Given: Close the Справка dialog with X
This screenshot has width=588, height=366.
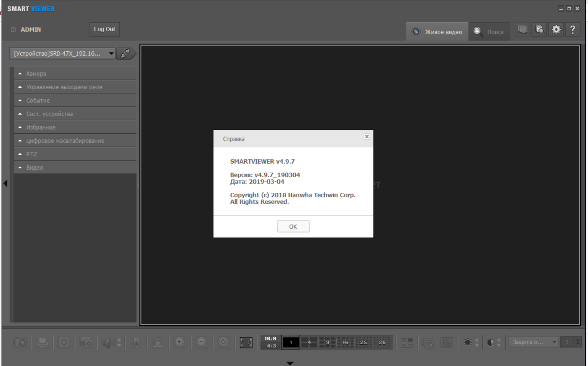Looking at the screenshot, I should click(367, 136).
